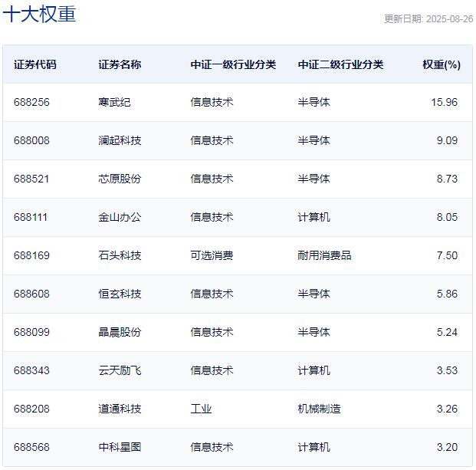Image resolution: width=476 pixels, height=470 pixels.
Task: Select the stock name 寒武纪
Action: point(114,102)
